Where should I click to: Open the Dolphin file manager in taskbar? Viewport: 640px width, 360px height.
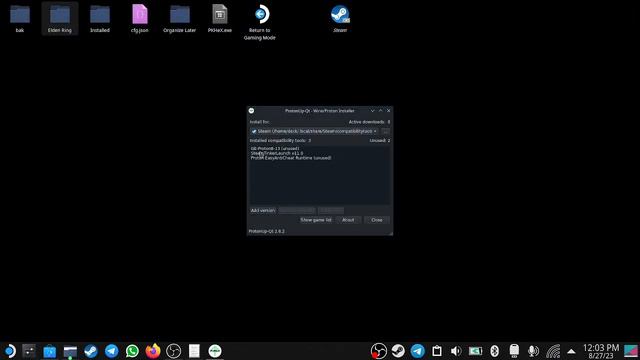pos(70,351)
